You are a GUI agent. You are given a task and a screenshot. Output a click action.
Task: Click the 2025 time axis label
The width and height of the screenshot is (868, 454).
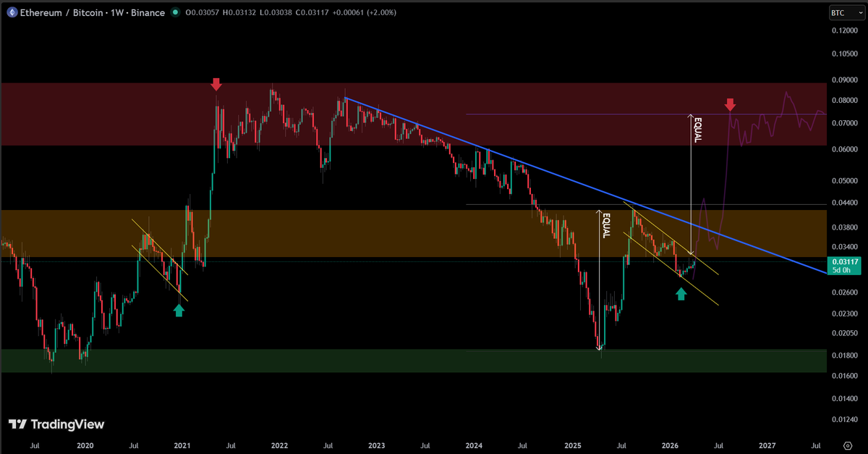pyautogui.click(x=572, y=444)
